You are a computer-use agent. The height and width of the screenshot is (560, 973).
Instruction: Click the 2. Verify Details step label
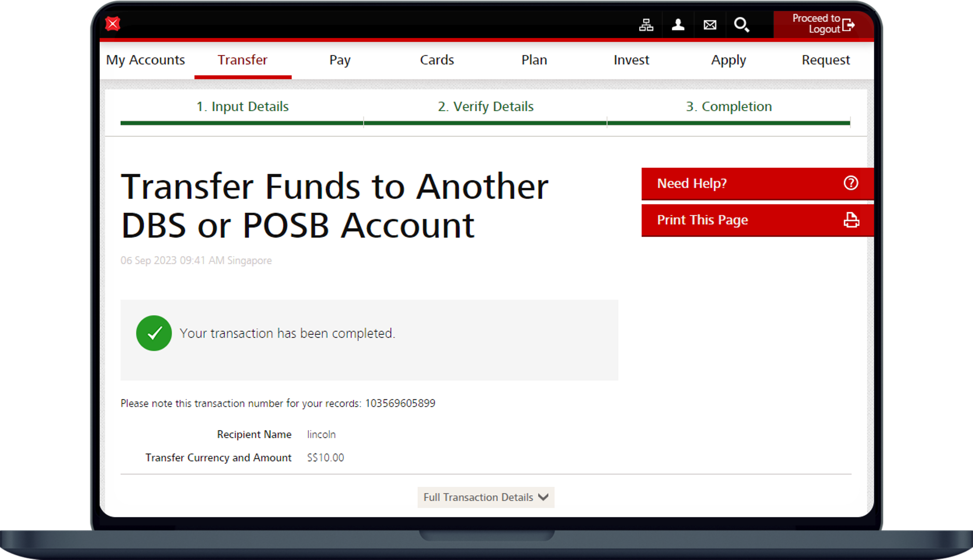click(485, 107)
